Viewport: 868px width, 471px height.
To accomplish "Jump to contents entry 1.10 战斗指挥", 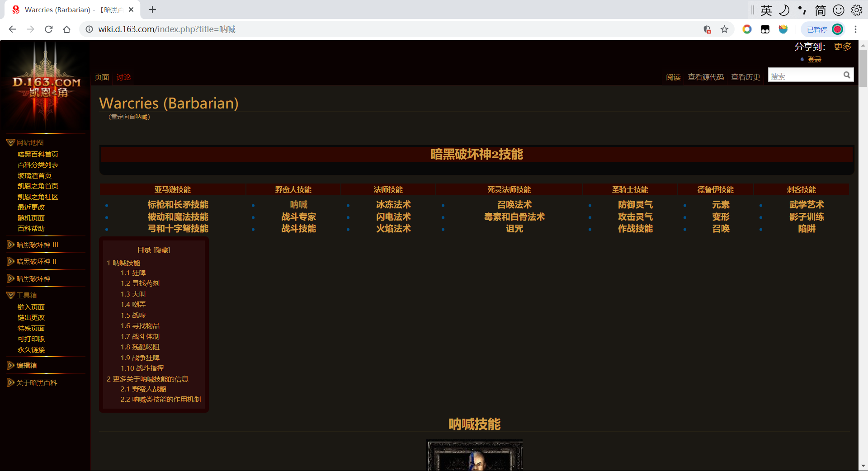I will 142,368.
